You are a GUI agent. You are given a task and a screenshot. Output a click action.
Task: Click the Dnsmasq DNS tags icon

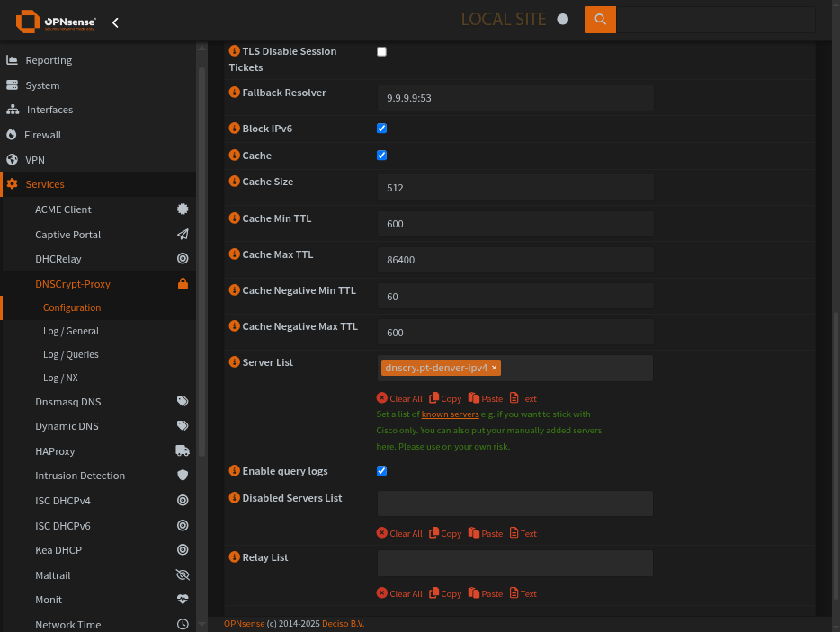(x=183, y=401)
